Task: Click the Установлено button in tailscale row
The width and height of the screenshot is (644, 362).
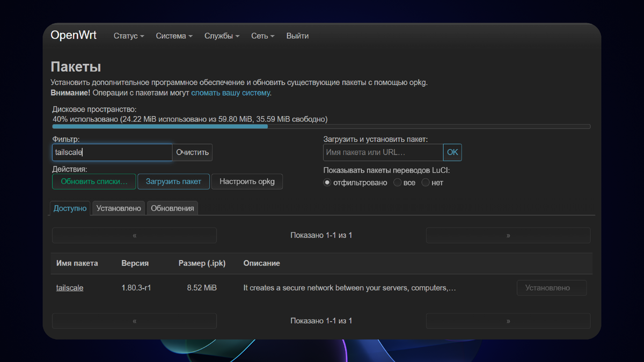Action: click(552, 288)
